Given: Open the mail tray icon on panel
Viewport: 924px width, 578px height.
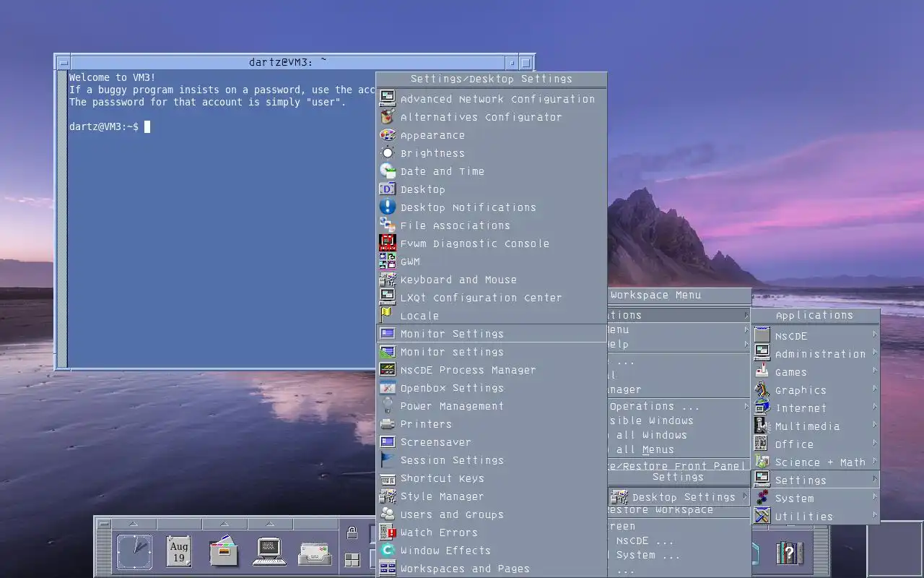Looking at the screenshot, I should [x=315, y=553].
